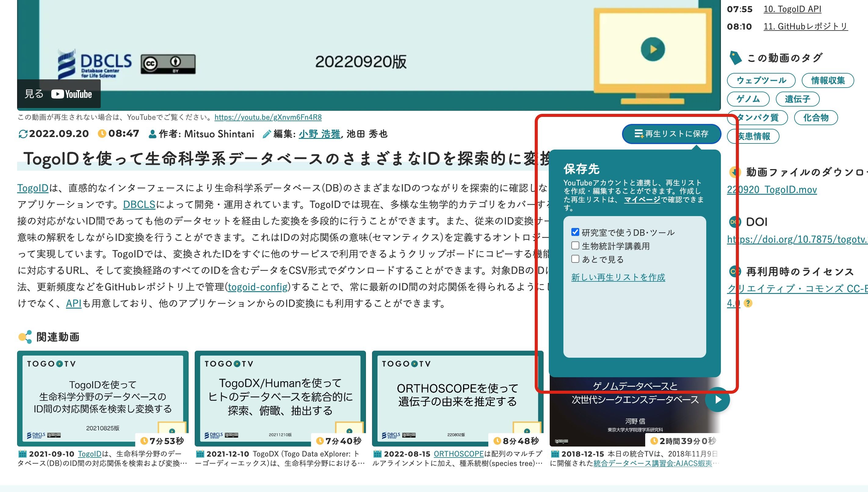Uncheck 研究室で使うDB･ツール playlist checkbox
868x492 pixels.
tap(575, 232)
